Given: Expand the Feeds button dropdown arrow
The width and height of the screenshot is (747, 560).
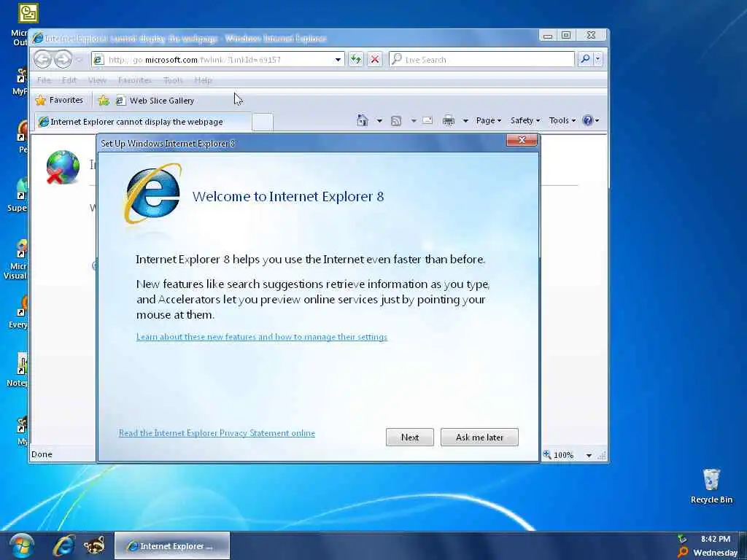Looking at the screenshot, I should (x=414, y=121).
